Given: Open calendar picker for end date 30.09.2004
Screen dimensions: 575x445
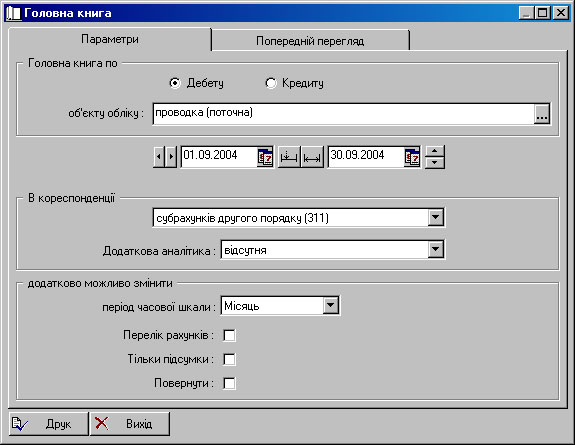Looking at the screenshot, I should 412,157.
